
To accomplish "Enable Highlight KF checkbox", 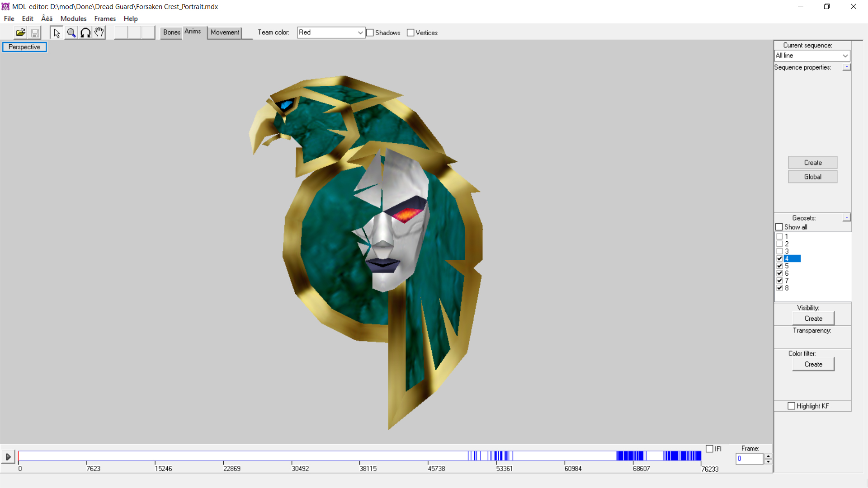I will point(792,406).
